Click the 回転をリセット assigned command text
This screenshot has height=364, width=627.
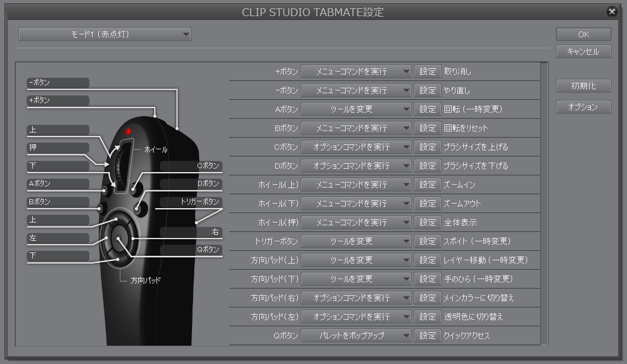[466, 128]
